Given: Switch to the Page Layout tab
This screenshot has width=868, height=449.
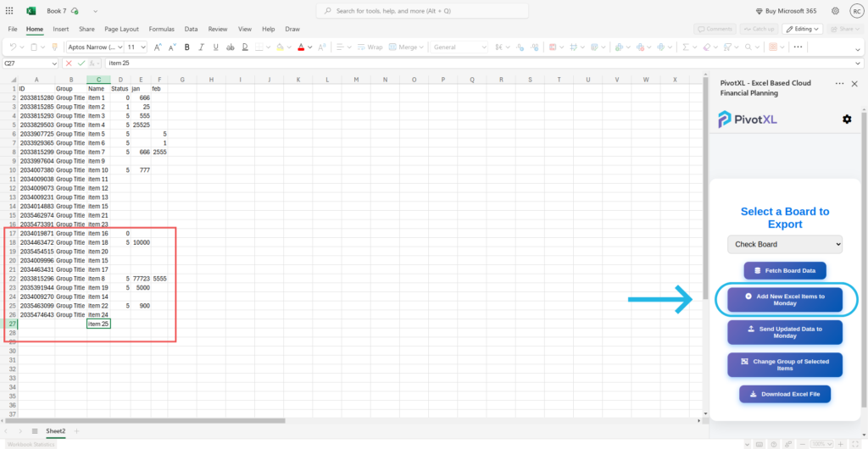Looking at the screenshot, I should coord(122,29).
